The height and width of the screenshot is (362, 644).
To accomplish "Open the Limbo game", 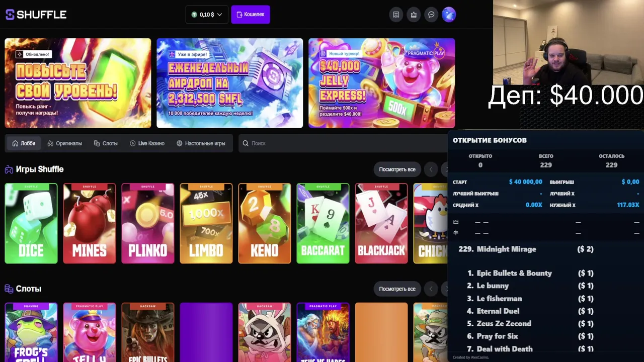I will tap(206, 223).
